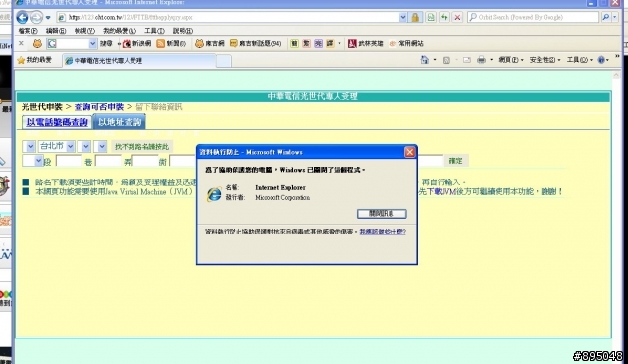Viewport: 628px width, 364px height.
Task: Open the 新浪網 toolbar link
Action: 136,43
